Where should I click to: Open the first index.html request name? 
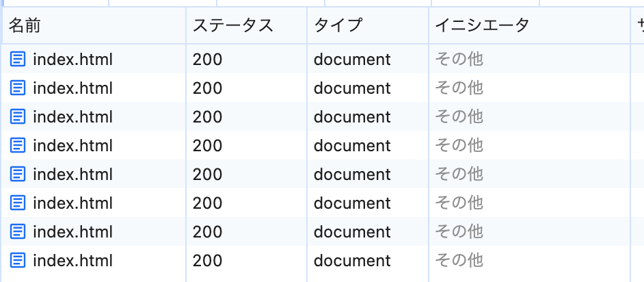[x=72, y=60]
